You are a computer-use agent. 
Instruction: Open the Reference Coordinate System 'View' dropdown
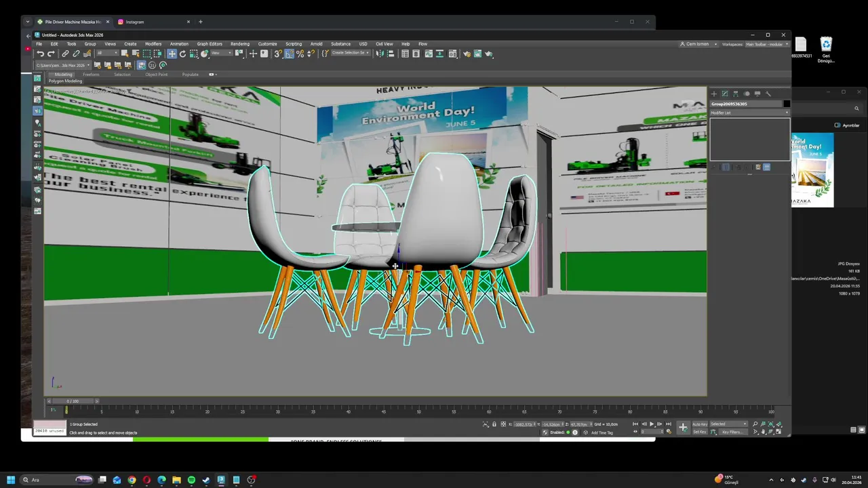220,54
